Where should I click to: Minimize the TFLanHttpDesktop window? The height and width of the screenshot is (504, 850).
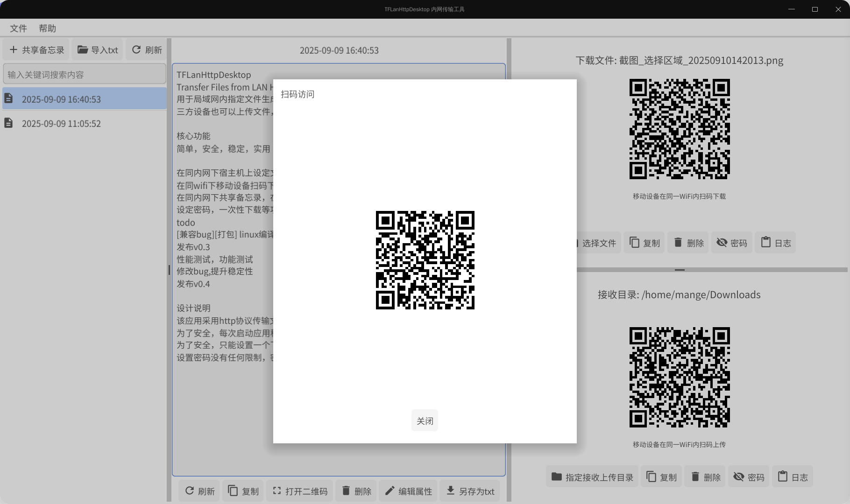[792, 9]
